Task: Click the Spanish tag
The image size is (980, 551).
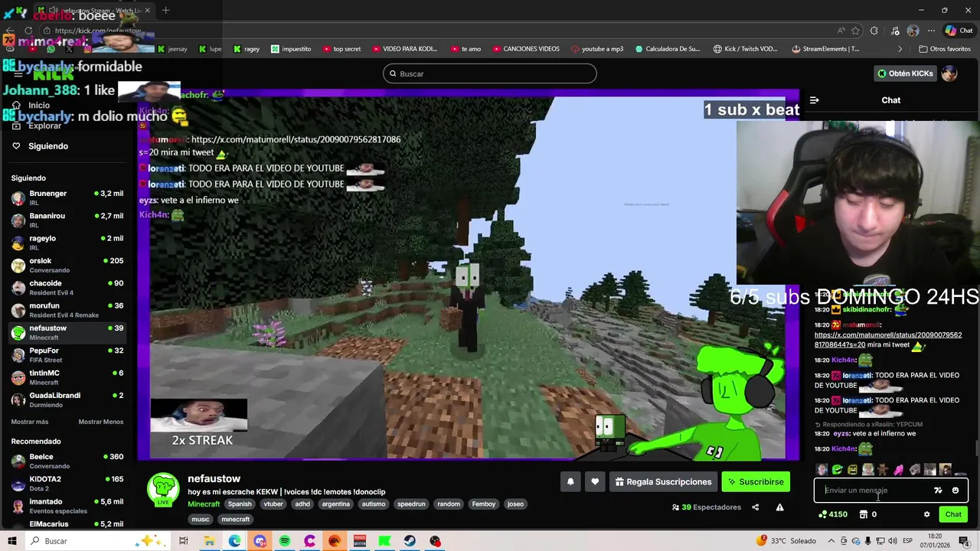Action: 240,504
